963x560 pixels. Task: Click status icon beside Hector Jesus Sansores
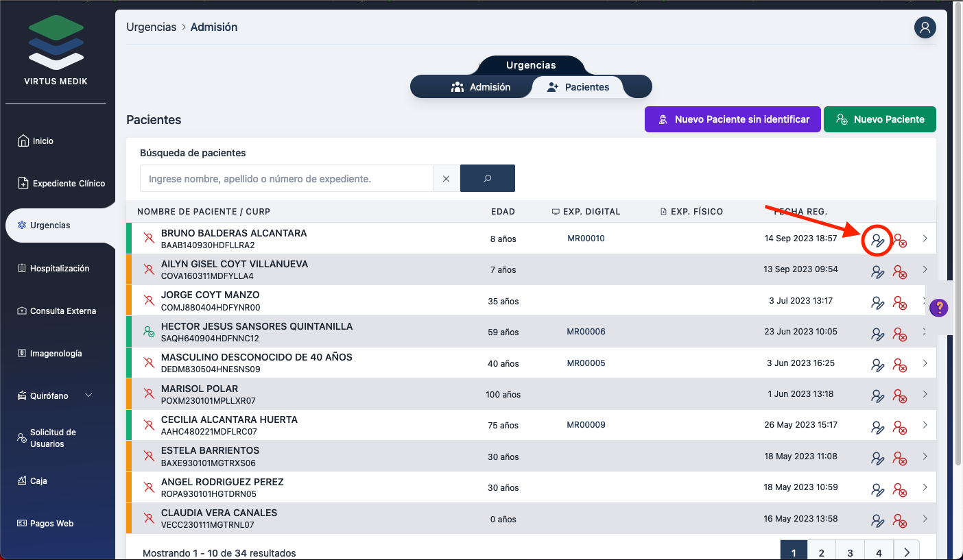148,332
